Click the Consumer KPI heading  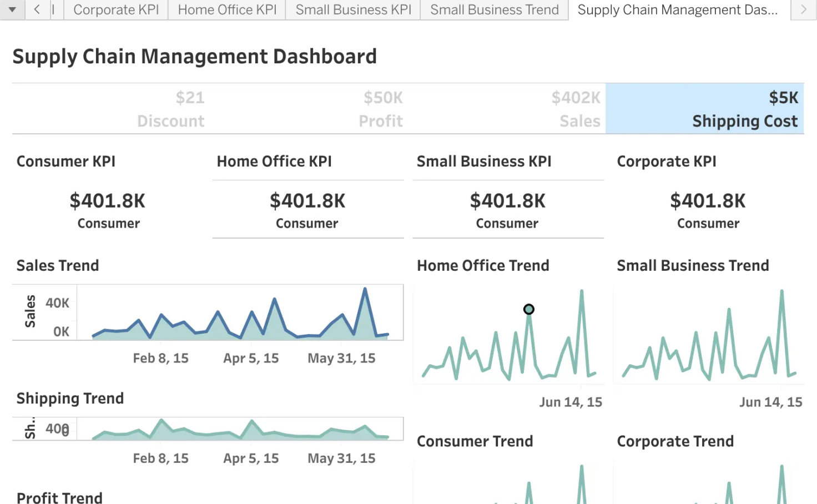(66, 162)
